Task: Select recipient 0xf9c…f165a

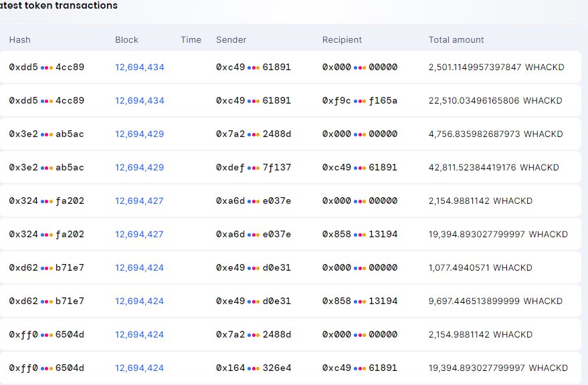Action: click(x=360, y=100)
